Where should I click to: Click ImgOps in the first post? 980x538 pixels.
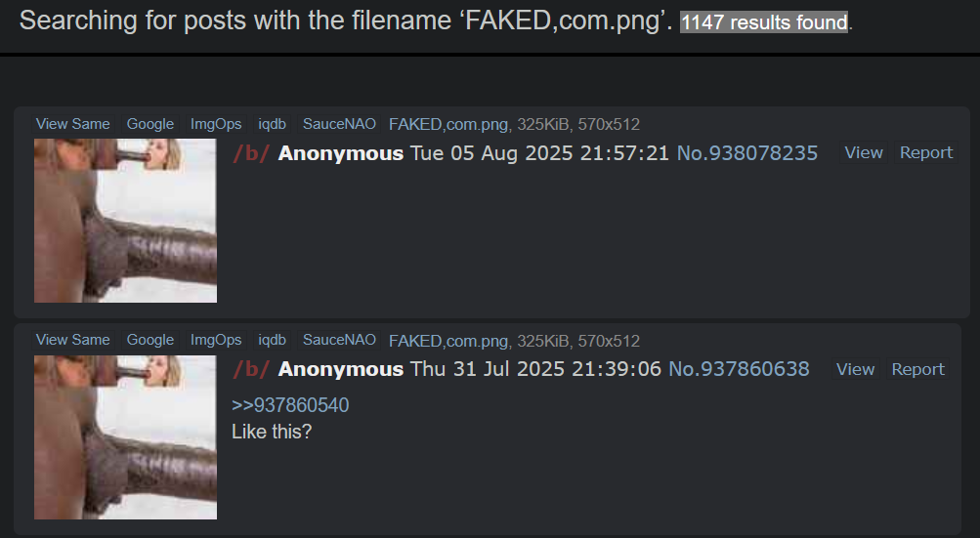click(x=216, y=124)
